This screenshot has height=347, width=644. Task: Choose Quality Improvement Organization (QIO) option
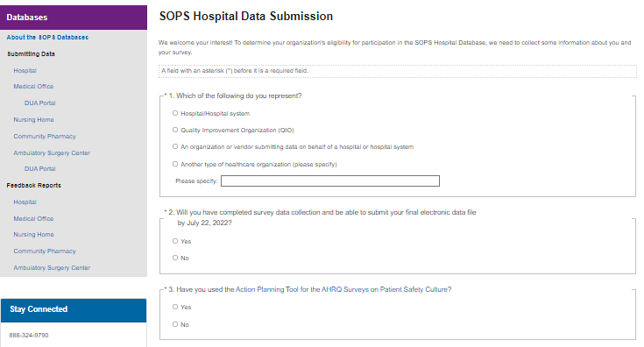(175, 130)
